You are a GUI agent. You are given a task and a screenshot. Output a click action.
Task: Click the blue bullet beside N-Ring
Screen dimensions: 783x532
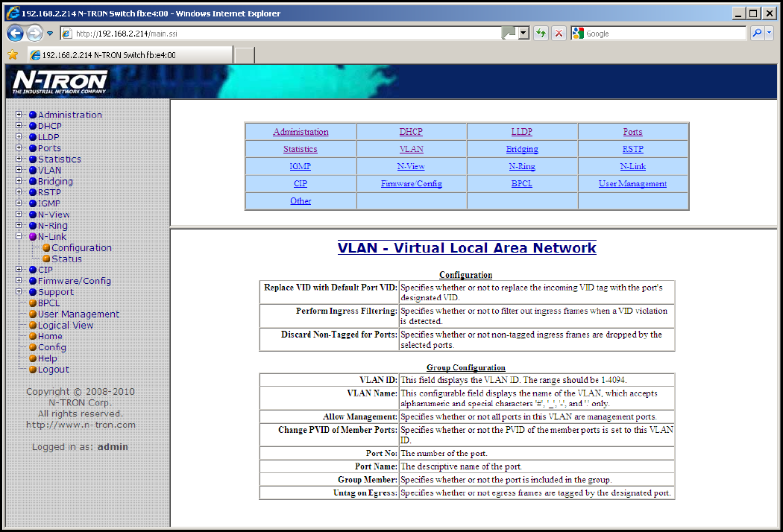(x=33, y=226)
